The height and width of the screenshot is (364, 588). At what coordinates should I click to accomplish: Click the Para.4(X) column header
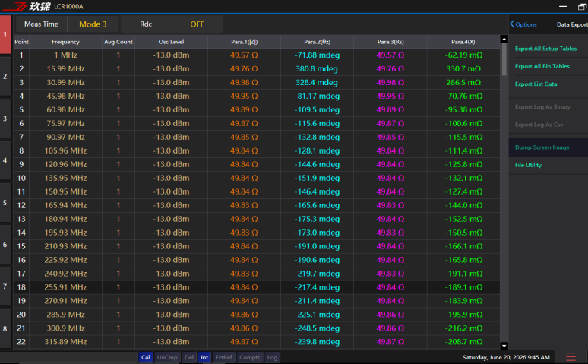coord(463,42)
